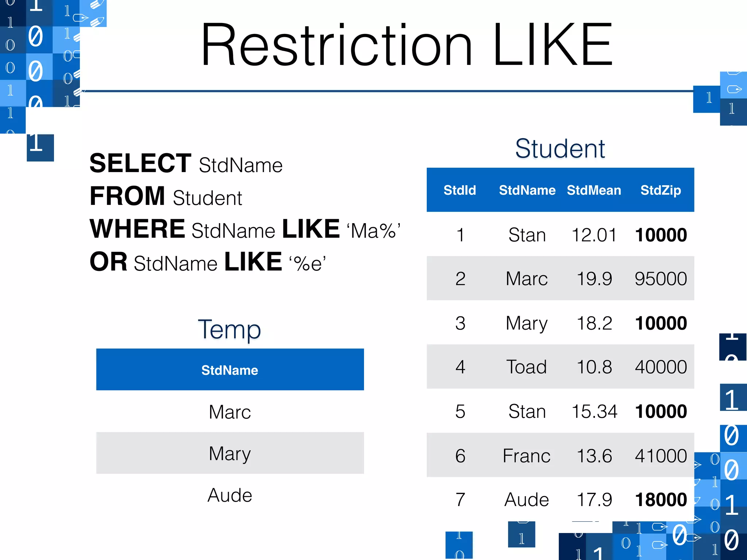Select the StdZip column header
Screen dimensions: 747x560
tap(661, 190)
